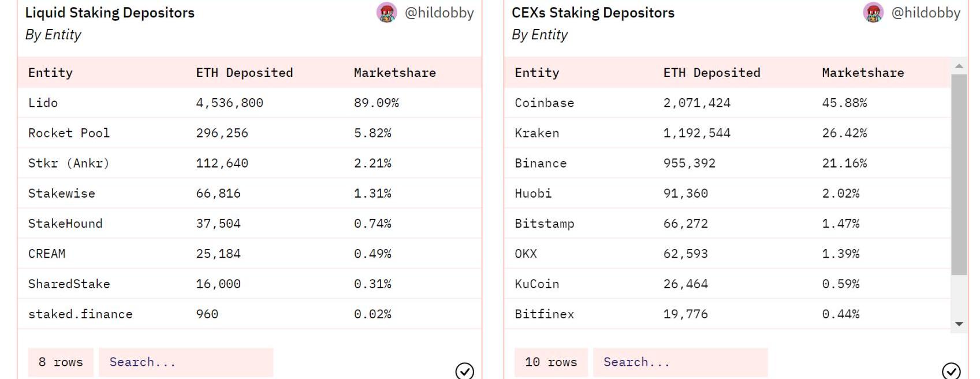Sort CEXs table by Entity header
Screen dimensions: 980x379
pyautogui.click(x=537, y=73)
